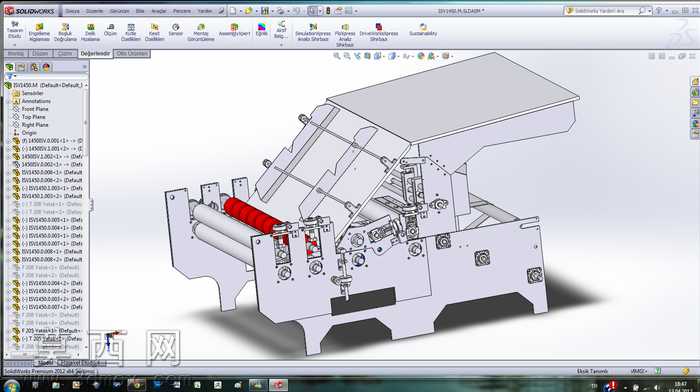Switch to the PropertyManager panel icon
Viewport: 700px width, 392px height.
[21, 67]
